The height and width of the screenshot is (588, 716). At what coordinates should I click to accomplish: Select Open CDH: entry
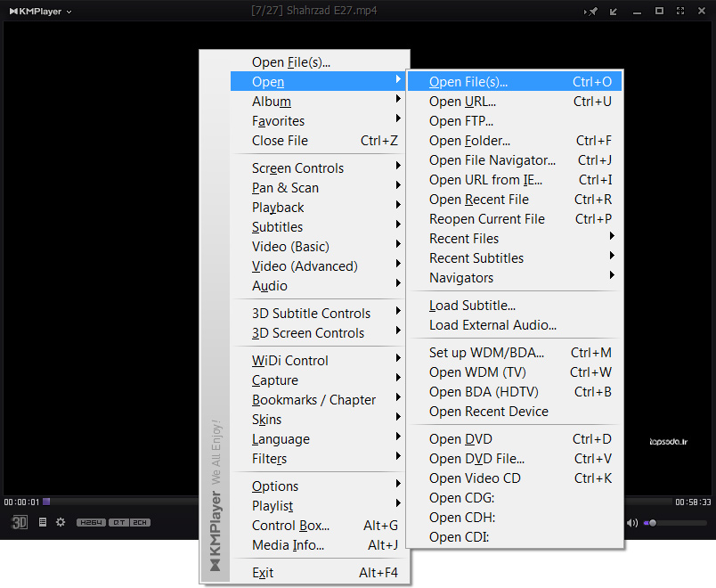(515, 518)
